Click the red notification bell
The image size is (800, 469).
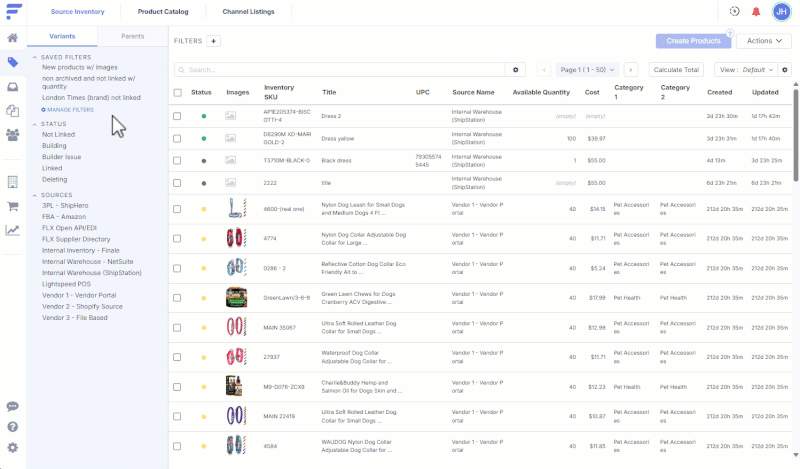[756, 12]
